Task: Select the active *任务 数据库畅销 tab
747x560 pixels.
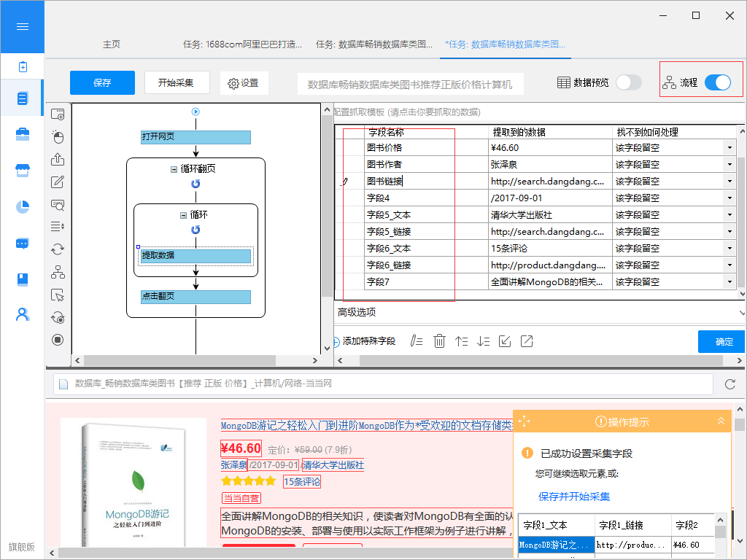Action: [505, 44]
